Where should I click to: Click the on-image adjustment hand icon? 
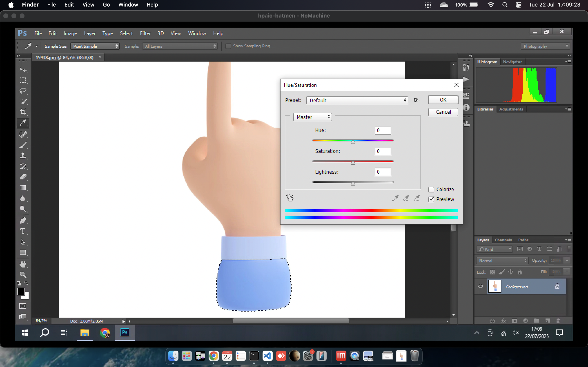[x=290, y=198]
